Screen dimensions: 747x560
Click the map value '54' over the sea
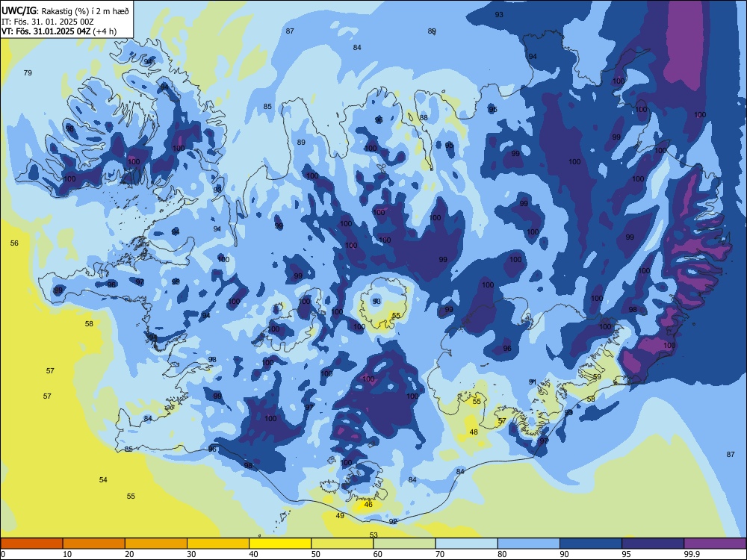tap(103, 479)
